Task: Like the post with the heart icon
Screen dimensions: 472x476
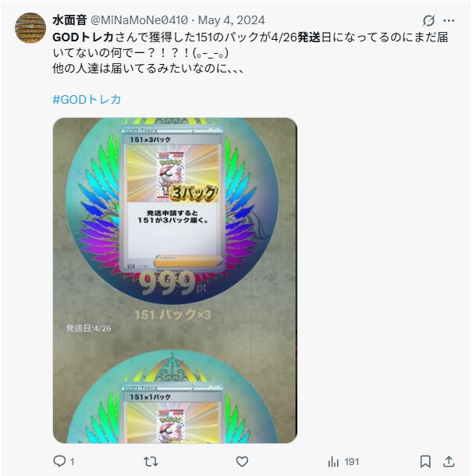Action: pyautogui.click(x=242, y=462)
